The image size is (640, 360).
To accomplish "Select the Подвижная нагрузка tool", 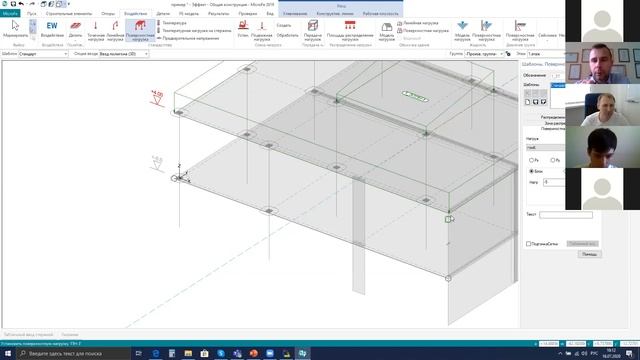I will click(262, 31).
